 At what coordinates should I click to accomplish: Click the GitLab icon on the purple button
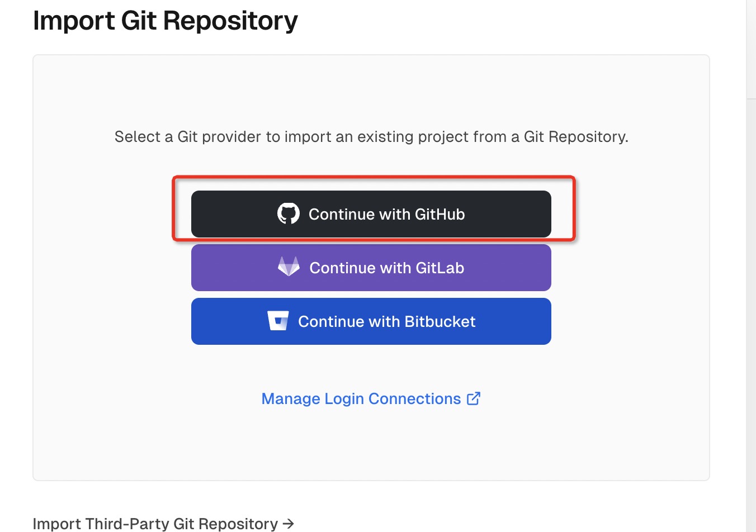click(x=289, y=267)
